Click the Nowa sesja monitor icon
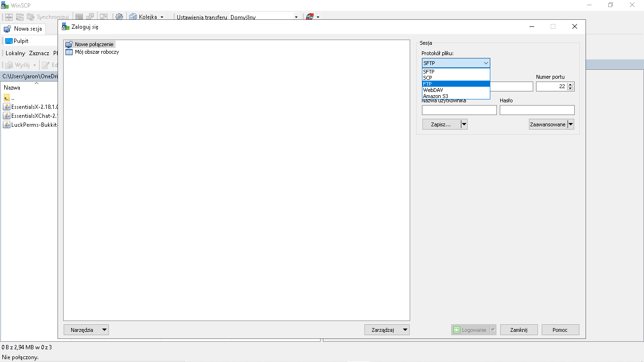 pos(8,29)
